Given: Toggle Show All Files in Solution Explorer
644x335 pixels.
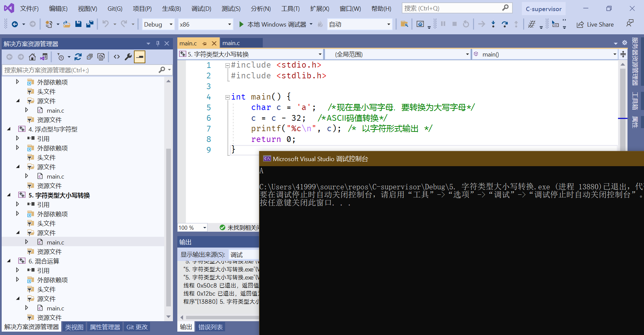Looking at the screenshot, I should click(101, 57).
